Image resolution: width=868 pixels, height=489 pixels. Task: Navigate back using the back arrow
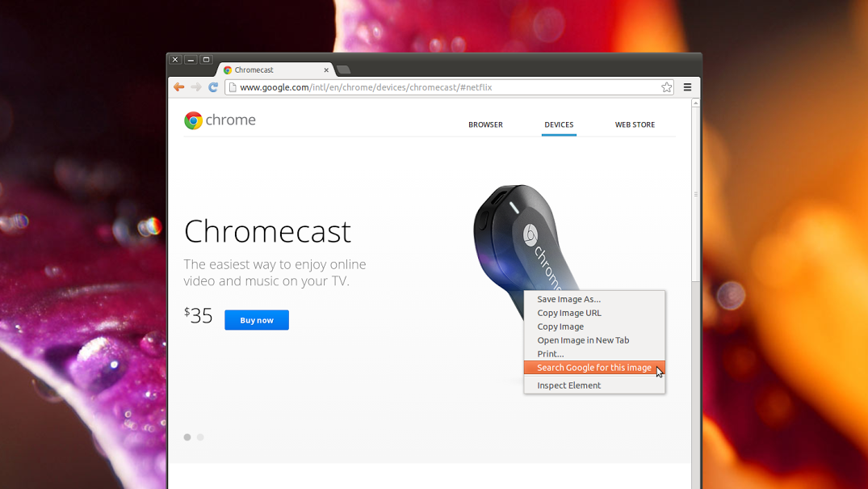coord(178,86)
